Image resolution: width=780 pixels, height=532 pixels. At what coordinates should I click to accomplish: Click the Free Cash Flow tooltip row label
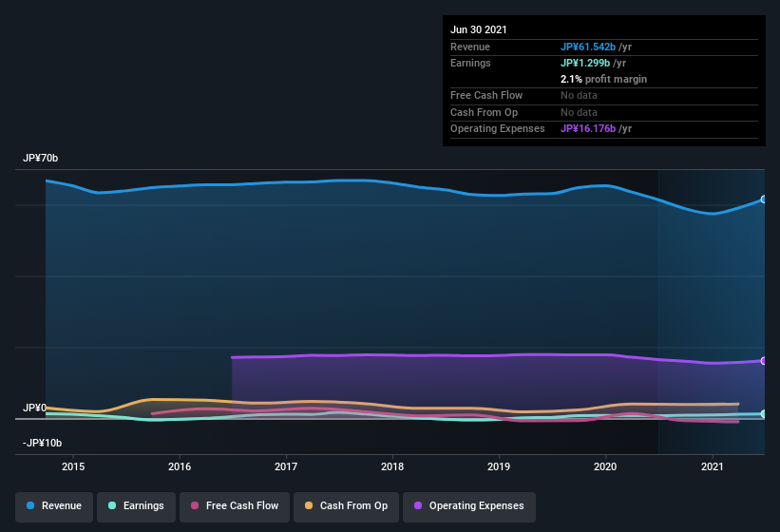(486, 95)
